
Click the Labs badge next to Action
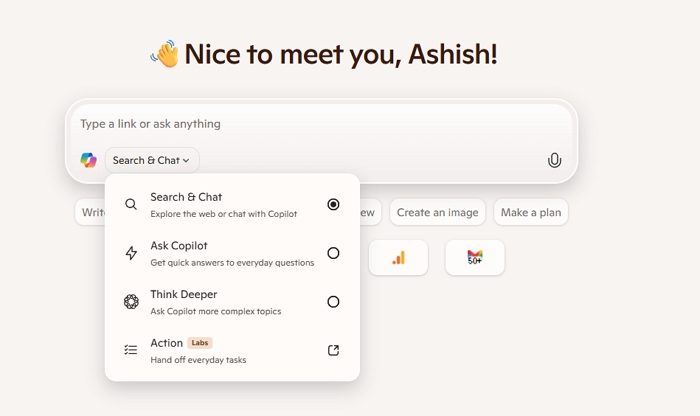click(x=201, y=343)
